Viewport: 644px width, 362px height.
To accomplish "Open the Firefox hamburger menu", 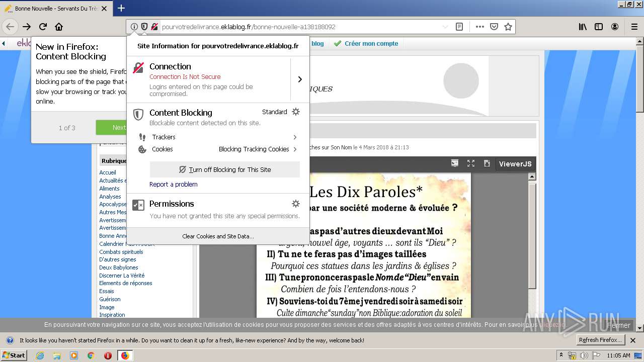I will point(634,27).
